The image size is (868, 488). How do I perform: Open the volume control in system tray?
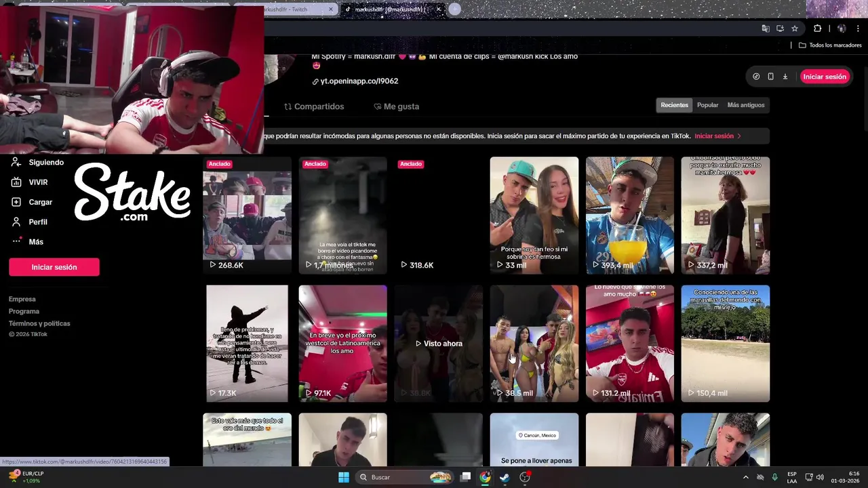820,477
